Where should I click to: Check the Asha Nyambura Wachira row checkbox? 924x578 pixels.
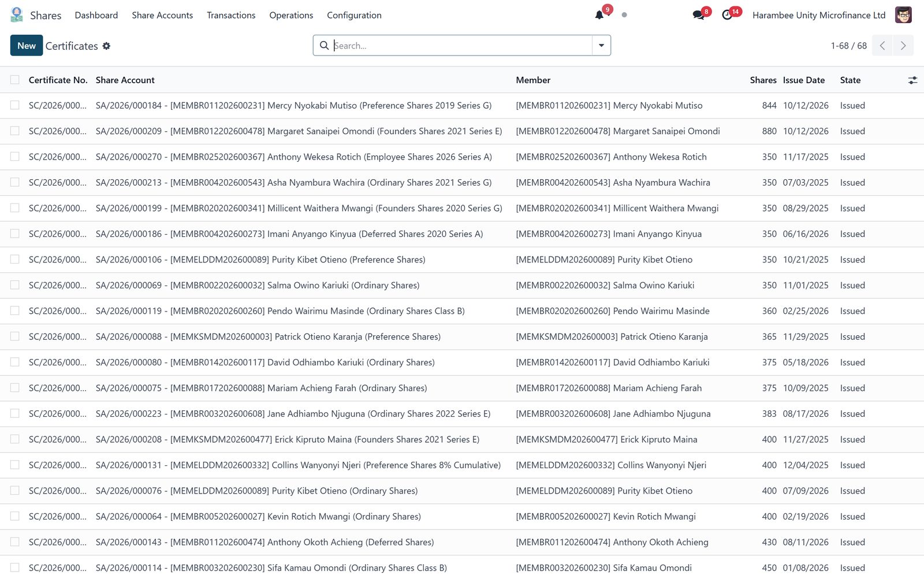pyautogui.click(x=15, y=182)
